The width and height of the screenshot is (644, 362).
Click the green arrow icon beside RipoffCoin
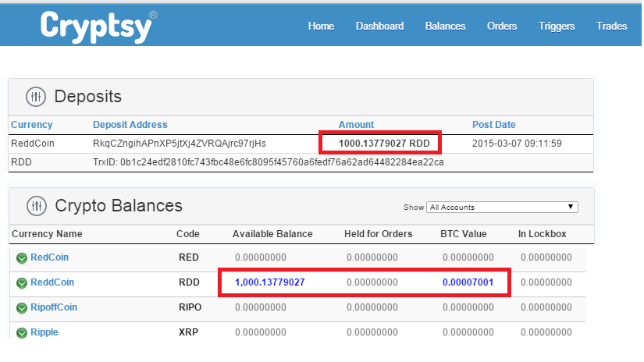click(21, 308)
